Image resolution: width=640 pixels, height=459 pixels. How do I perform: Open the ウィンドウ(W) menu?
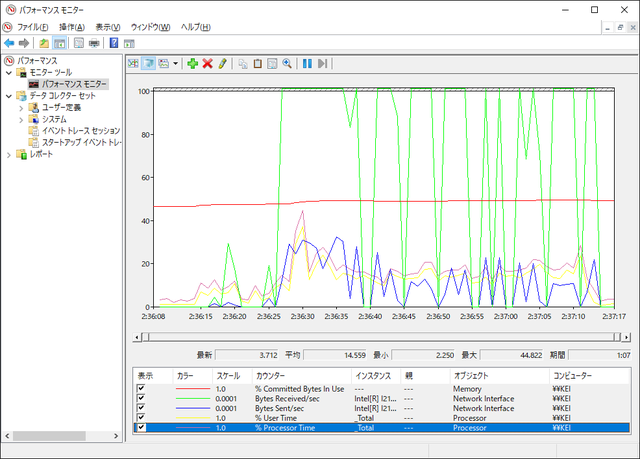(150, 27)
